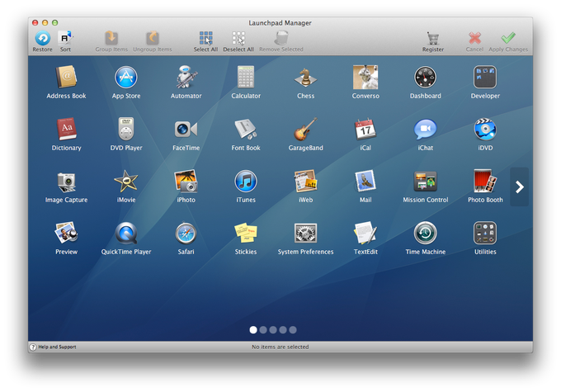Open the Help and Support link

pos(56,347)
